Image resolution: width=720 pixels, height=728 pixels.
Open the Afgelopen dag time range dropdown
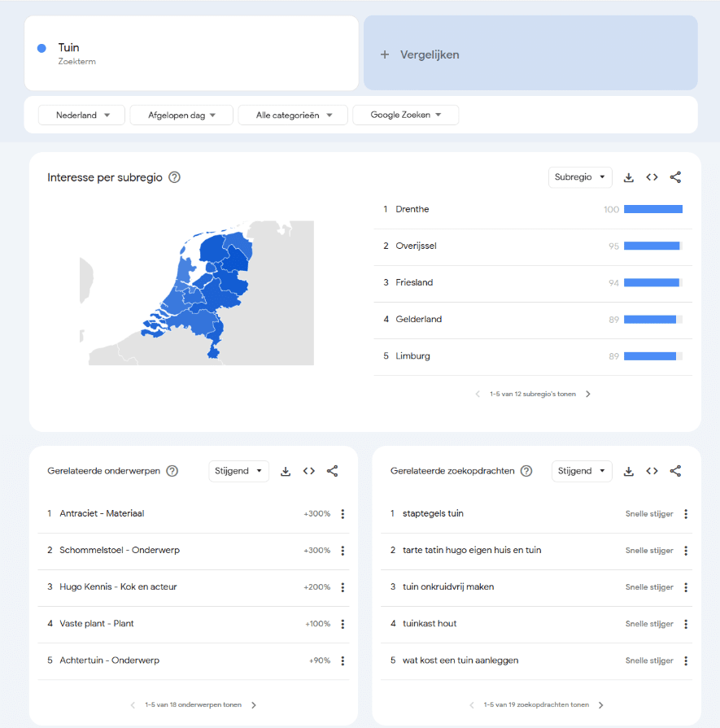pyautogui.click(x=181, y=116)
